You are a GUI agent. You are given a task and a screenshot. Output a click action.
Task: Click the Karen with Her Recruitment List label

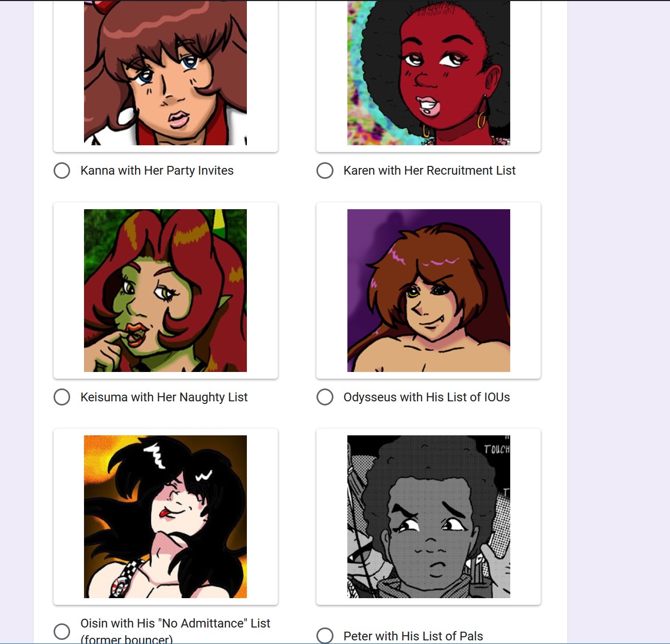pyautogui.click(x=429, y=171)
